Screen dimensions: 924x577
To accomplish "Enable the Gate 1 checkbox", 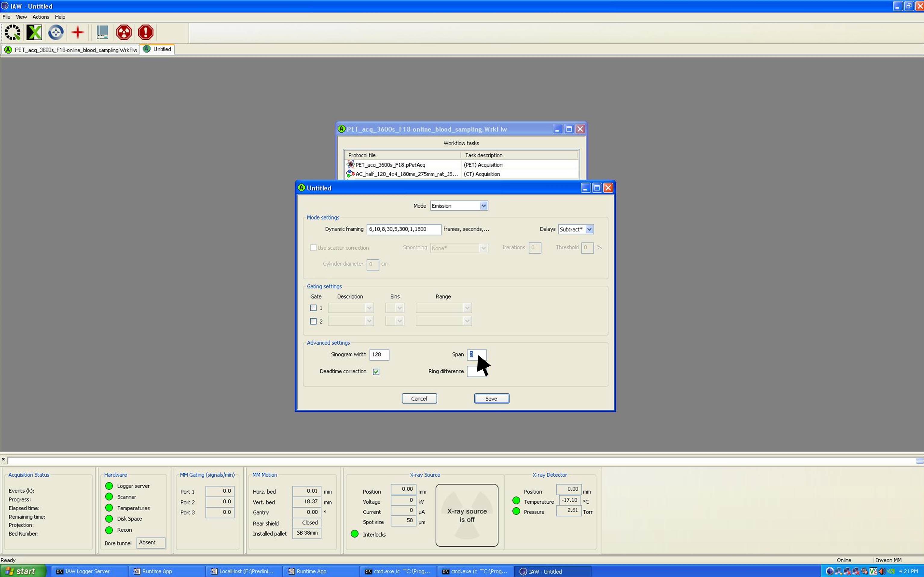I will point(313,308).
